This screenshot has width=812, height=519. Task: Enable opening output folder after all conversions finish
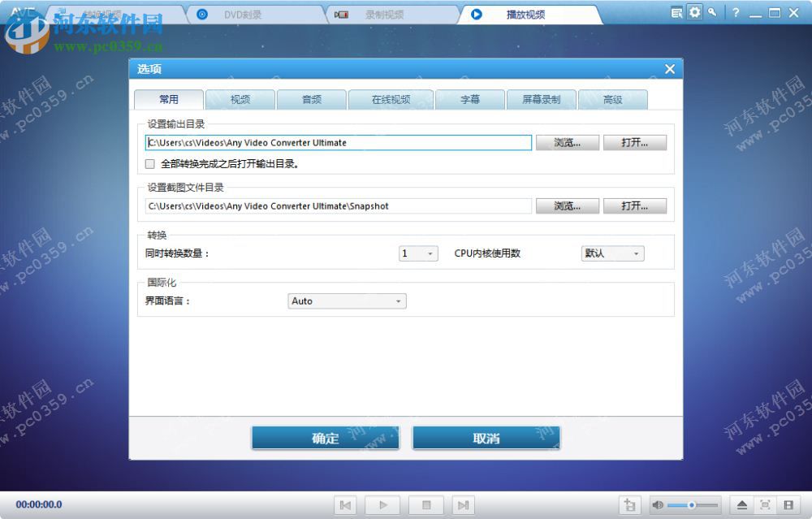150,163
